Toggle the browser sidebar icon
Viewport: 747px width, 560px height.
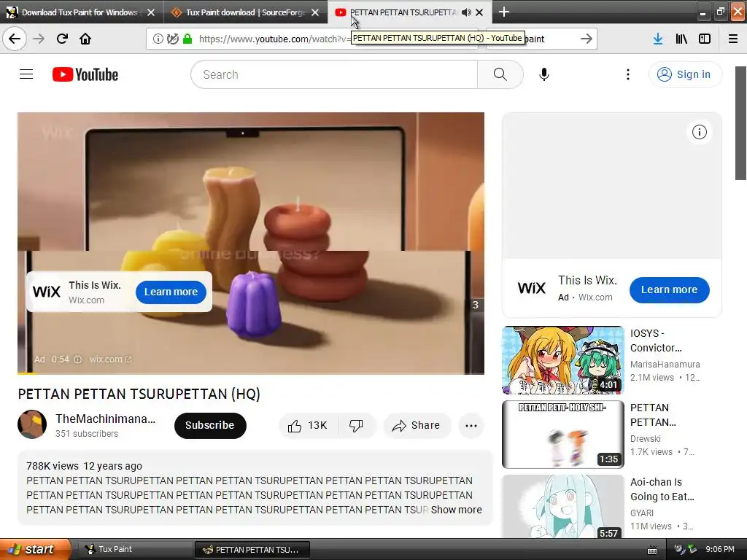point(705,39)
